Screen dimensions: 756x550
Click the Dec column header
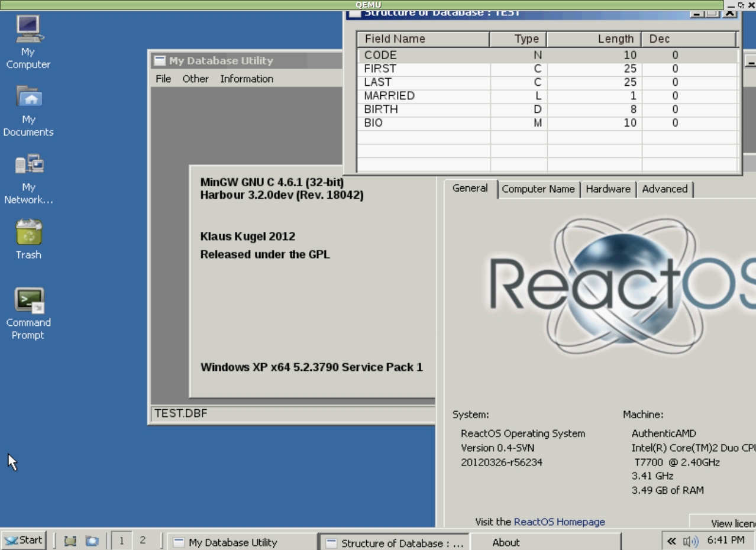pyautogui.click(x=689, y=39)
